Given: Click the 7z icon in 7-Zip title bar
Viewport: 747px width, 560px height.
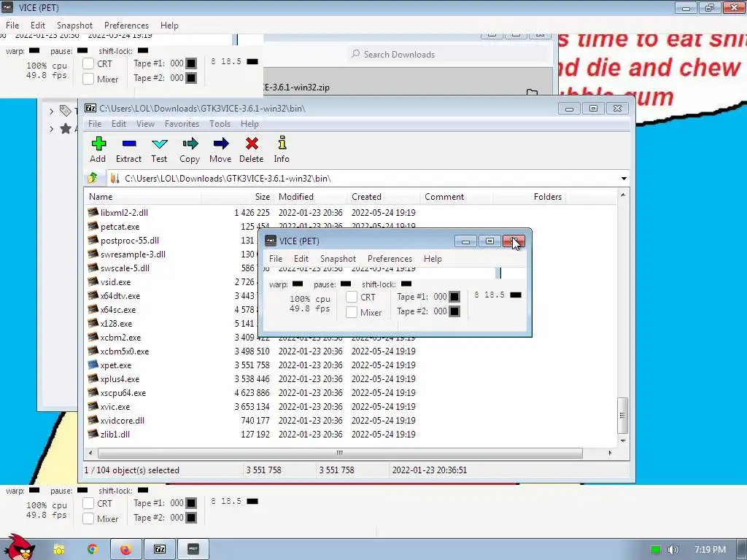Looking at the screenshot, I should point(90,108).
